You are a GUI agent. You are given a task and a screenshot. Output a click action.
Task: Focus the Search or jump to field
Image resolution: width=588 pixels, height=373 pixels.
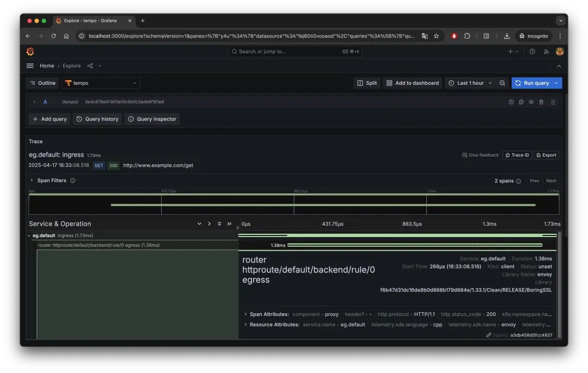click(295, 51)
